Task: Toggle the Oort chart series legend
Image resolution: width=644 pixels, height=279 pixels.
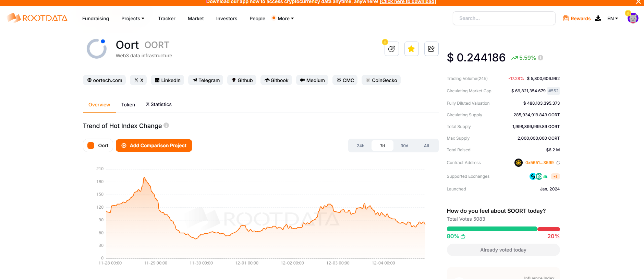Action: pyautogui.click(x=98, y=146)
